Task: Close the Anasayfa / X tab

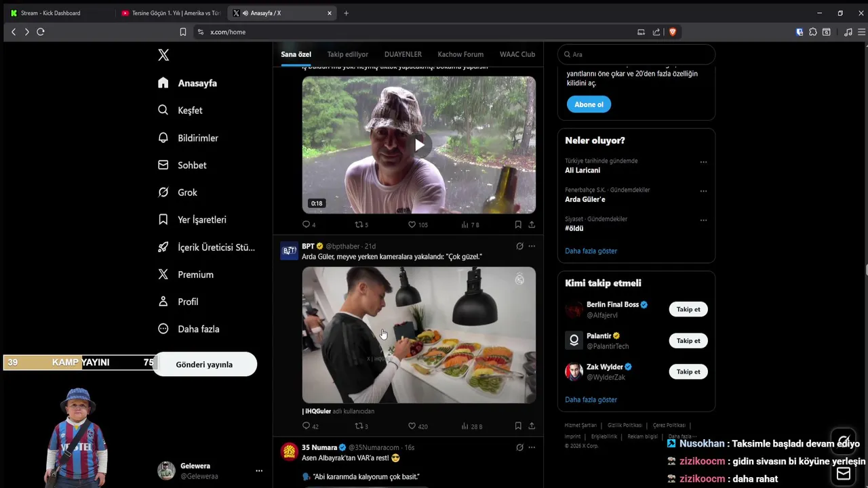Action: click(x=330, y=13)
